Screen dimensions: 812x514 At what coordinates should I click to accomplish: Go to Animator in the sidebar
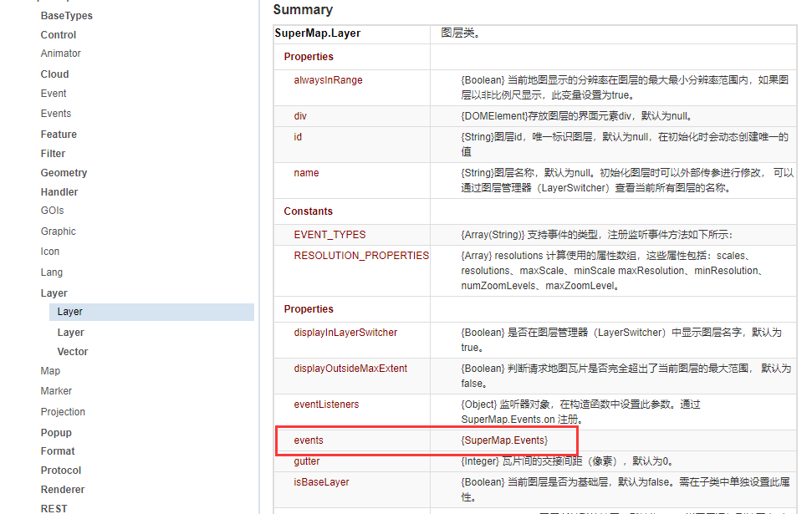(60, 53)
